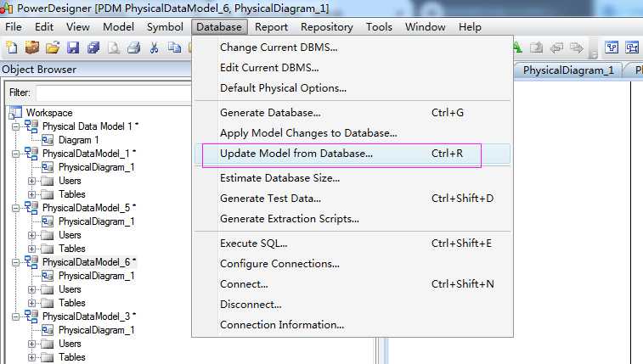
Task: Click the Copy toolbar icon
Action: (175, 48)
